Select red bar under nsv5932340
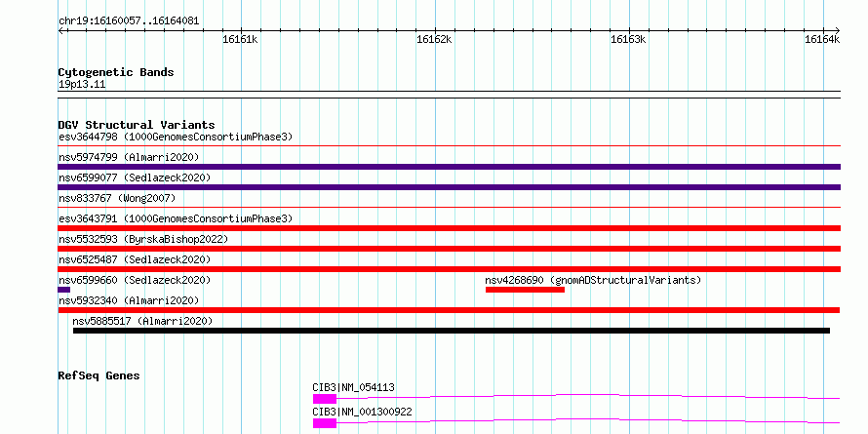 (449, 310)
